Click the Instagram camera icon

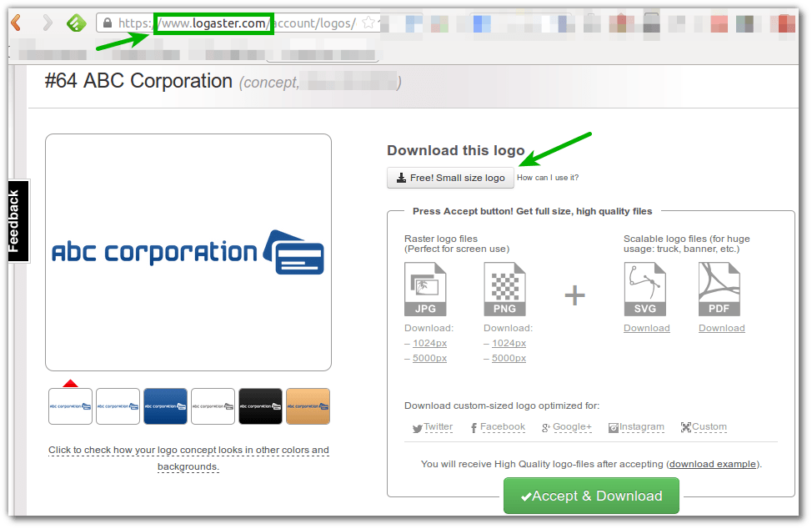pyautogui.click(x=614, y=427)
